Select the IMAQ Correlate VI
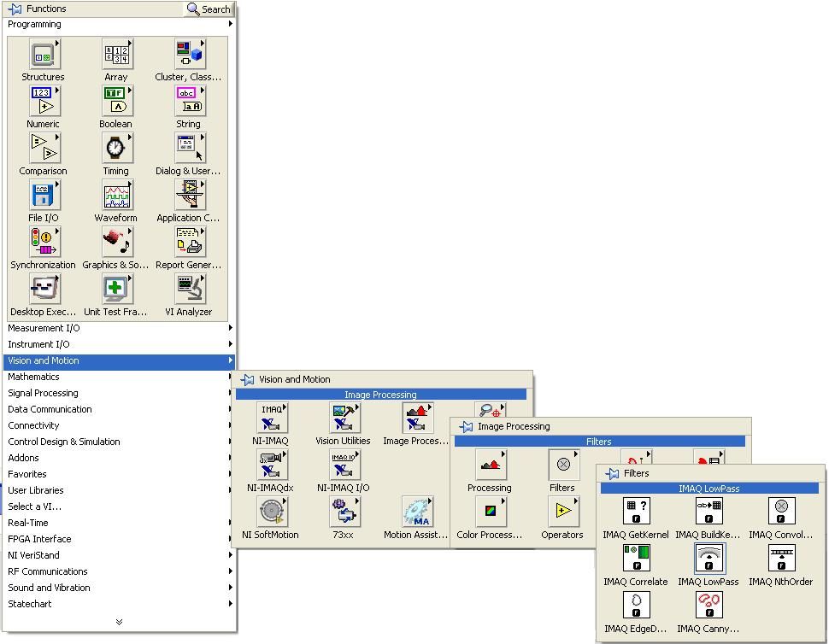 pos(637,559)
